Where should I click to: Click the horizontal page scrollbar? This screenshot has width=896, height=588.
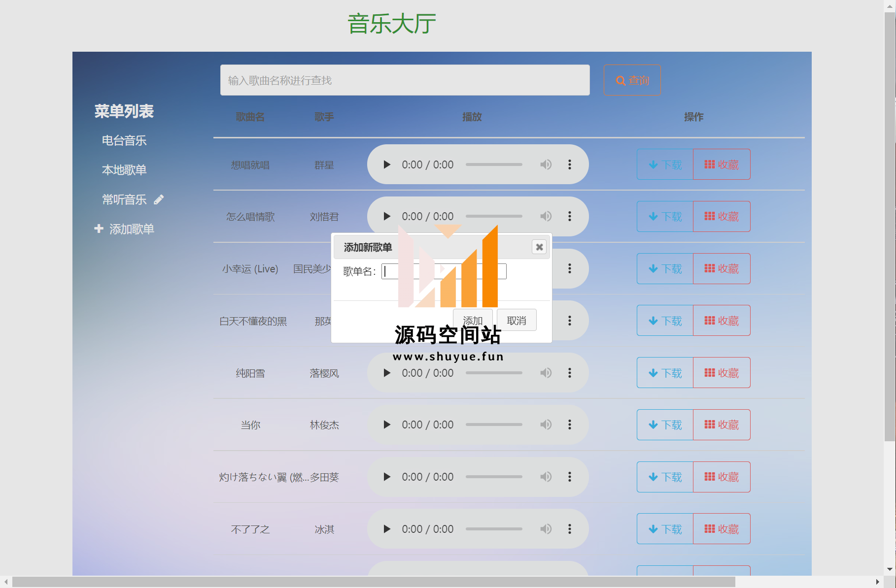click(374, 582)
